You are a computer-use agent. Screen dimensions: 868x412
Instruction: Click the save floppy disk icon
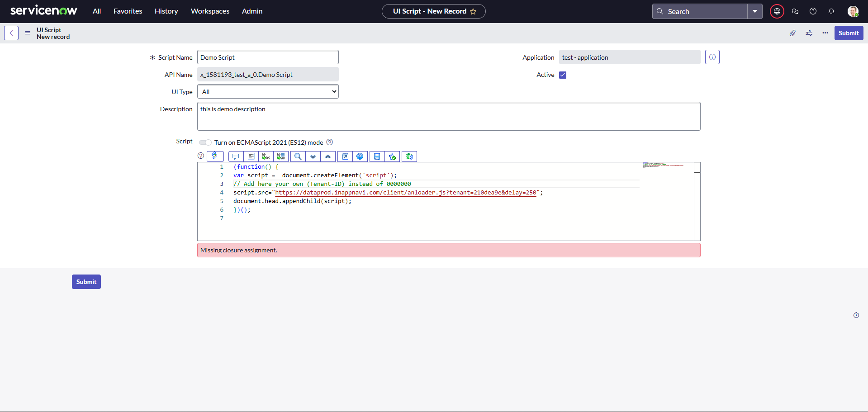point(377,156)
